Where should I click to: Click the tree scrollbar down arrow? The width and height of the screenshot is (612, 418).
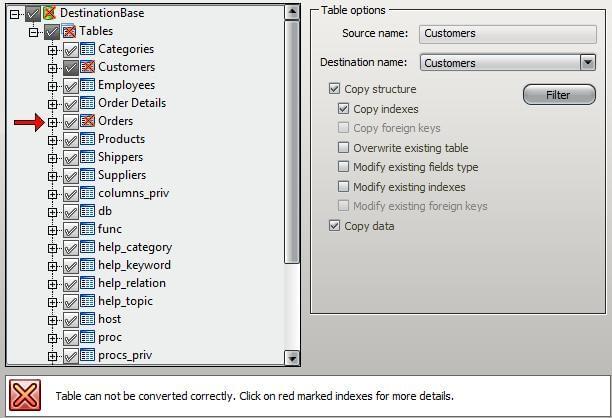coord(292,358)
